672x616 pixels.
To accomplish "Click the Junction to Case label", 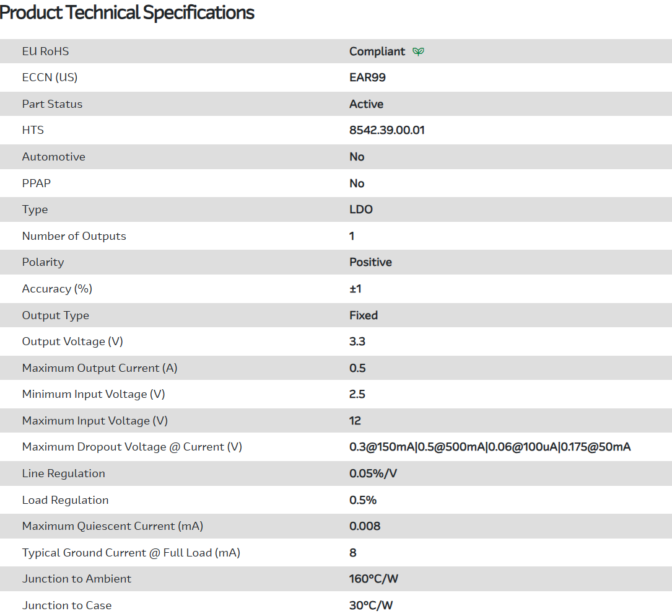I will pos(67,605).
